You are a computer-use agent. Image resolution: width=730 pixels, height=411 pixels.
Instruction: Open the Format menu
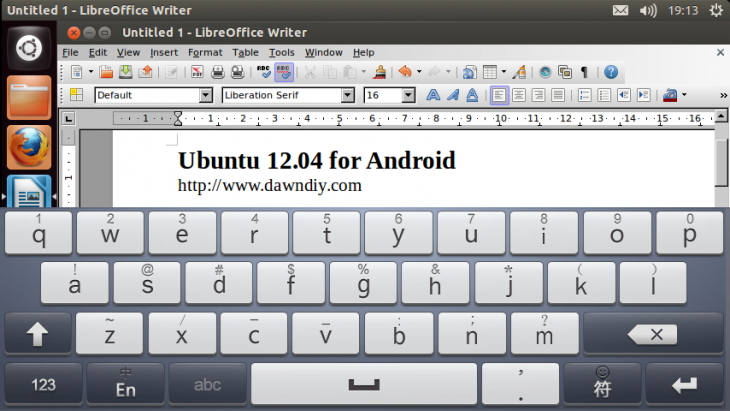click(205, 53)
